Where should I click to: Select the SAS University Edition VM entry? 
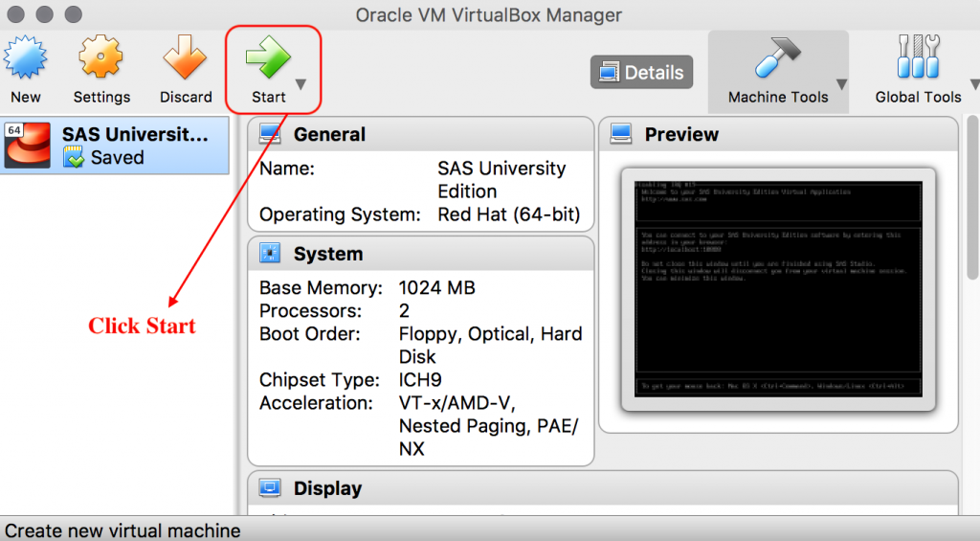pos(115,146)
